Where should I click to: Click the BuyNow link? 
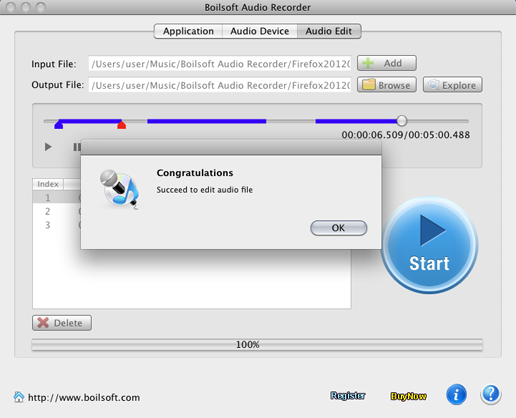click(x=408, y=396)
